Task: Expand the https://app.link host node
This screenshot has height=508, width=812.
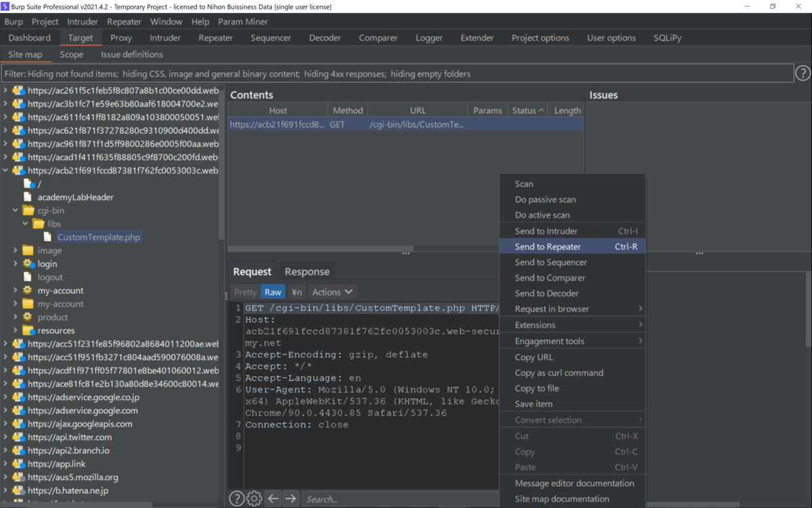Action: tap(5, 464)
